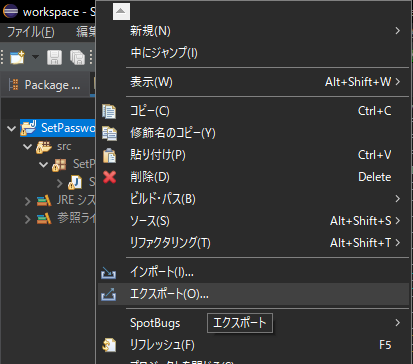Screen dimensions: 413x364
Task: Choose 修飾名のコピー(Y) menu entry
Action: (254, 133)
